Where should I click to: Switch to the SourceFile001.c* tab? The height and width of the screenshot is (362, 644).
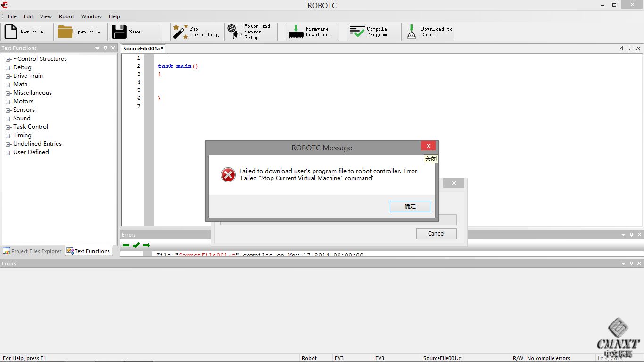(x=143, y=49)
